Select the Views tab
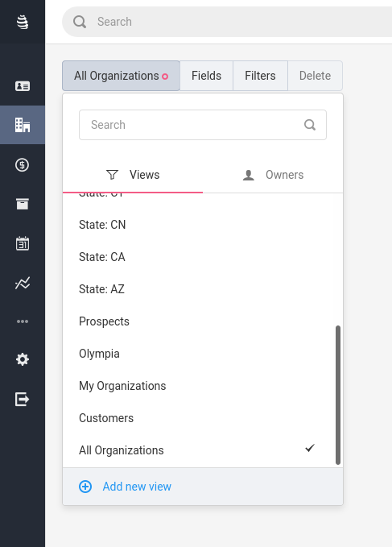The image size is (392, 547). click(133, 175)
